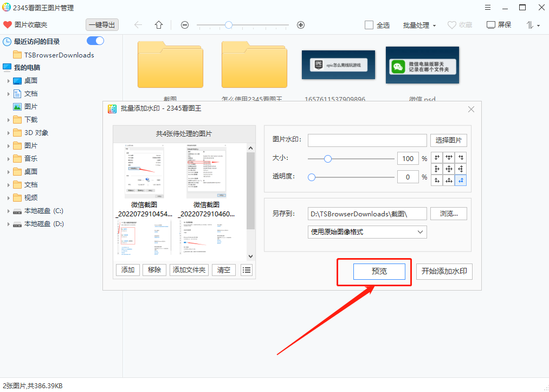
Task: Select the bottom-right watermark position option
Action: point(459,179)
